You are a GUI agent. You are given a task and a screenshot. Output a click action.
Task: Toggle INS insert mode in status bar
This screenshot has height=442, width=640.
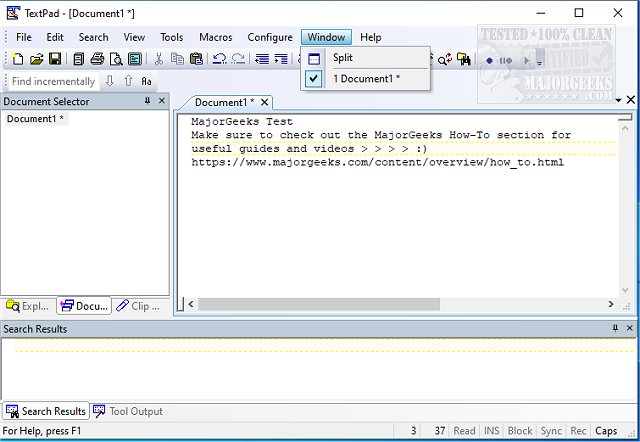[491, 431]
